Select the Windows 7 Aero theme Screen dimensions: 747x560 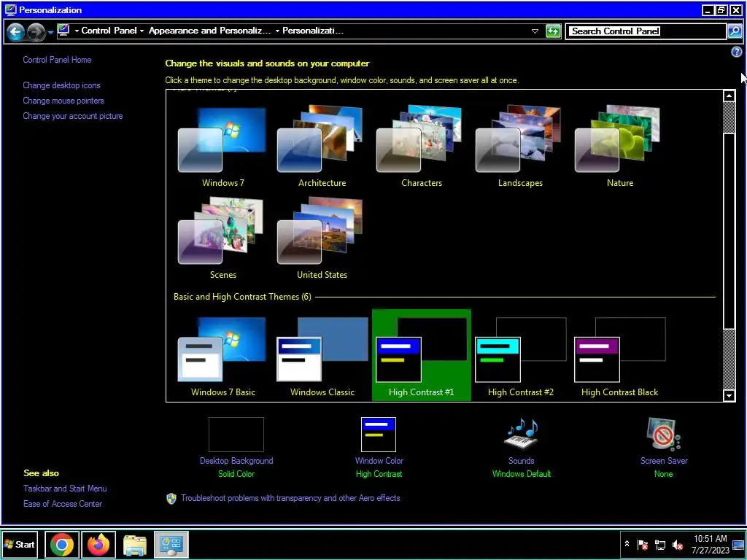[222, 146]
